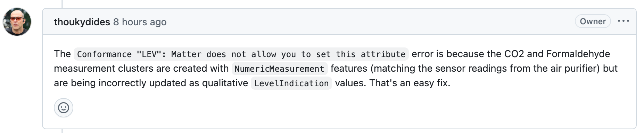This screenshot has height=133, width=644.
Task: Click the LevelIndication inline code
Action: click(291, 83)
